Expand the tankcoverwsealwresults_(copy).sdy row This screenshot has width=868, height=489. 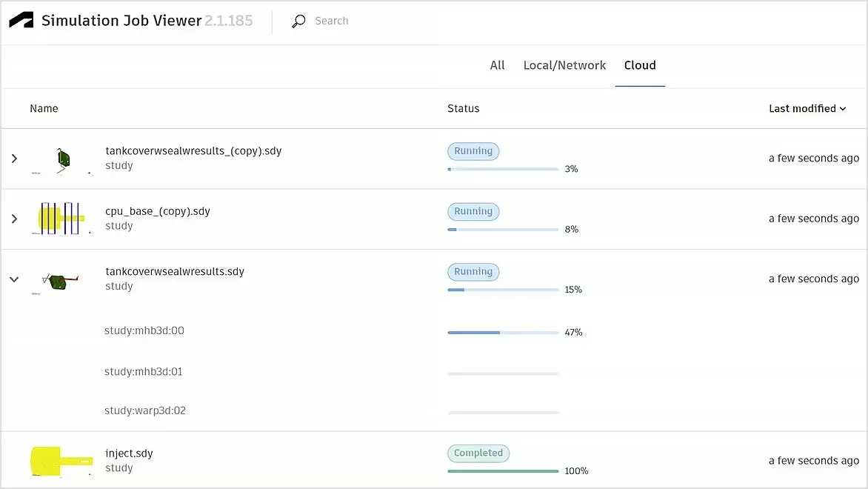(14, 159)
